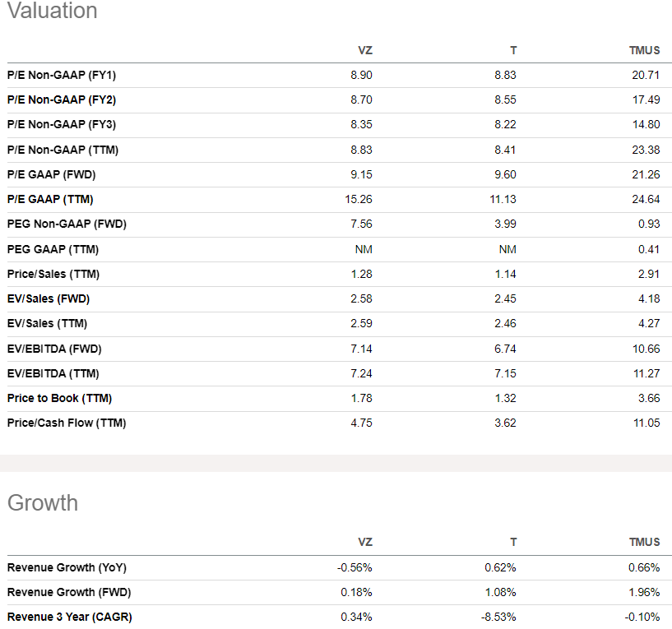Open the Revenue Growth (FWD) label
Image resolution: width=672 pixels, height=629 pixels.
[69, 592]
